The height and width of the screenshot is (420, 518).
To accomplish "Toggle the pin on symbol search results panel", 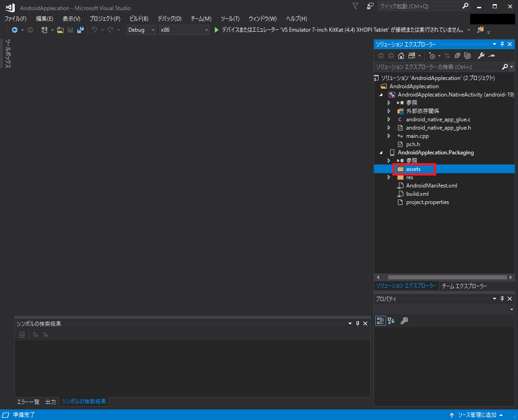I will click(x=357, y=324).
